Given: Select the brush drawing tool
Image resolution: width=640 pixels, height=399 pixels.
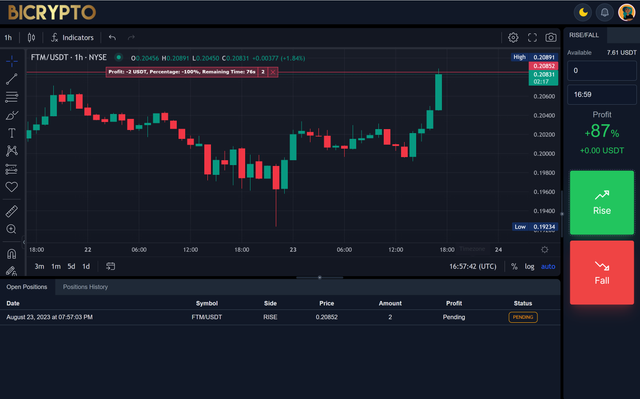Looking at the screenshot, I should coord(11,115).
